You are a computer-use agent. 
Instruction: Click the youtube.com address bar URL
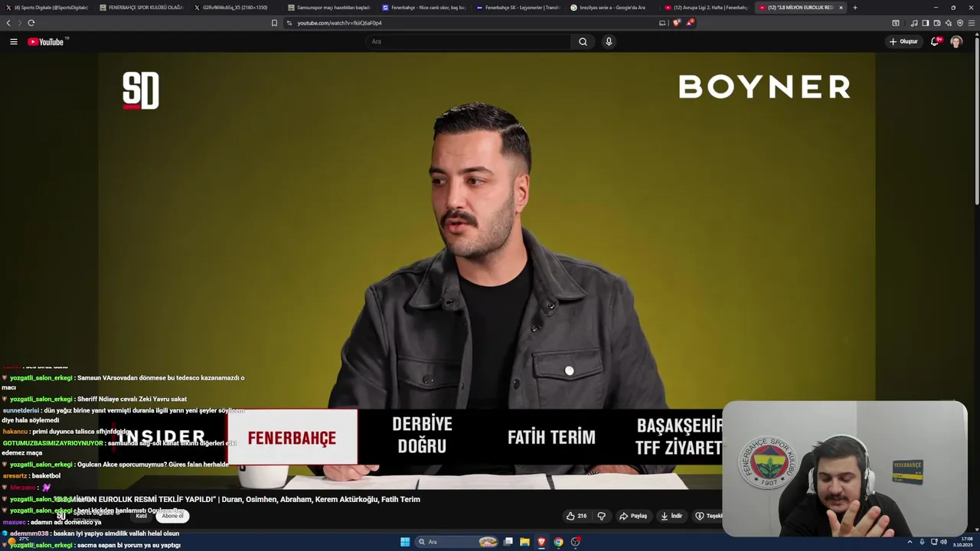tap(339, 23)
